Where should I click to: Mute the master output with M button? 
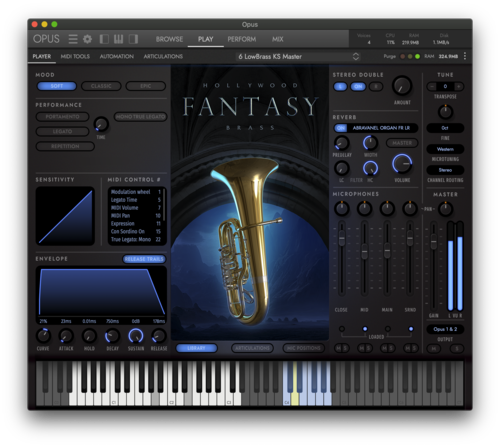434,349
